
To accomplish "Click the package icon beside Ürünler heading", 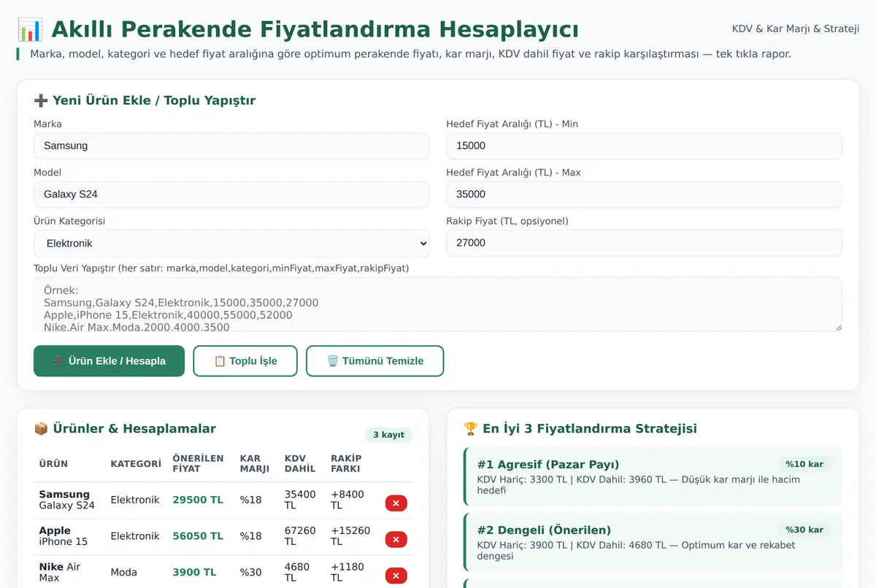I will point(41,429).
